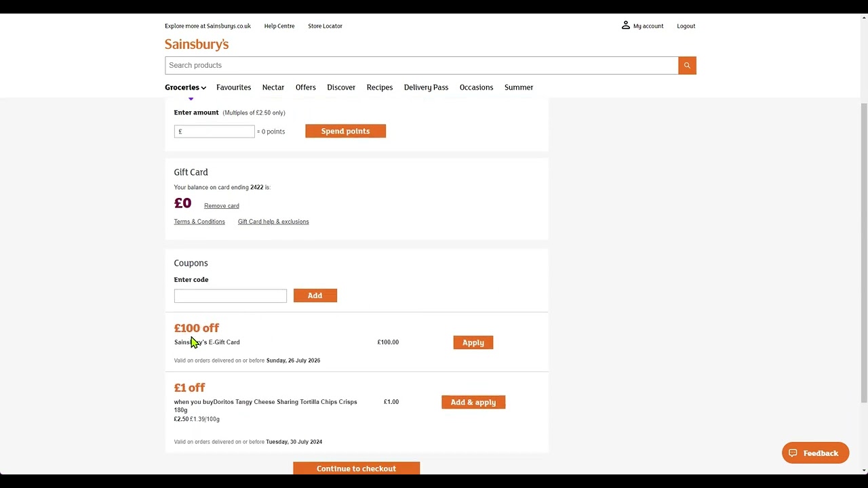Open the Offers menu

click(x=306, y=87)
